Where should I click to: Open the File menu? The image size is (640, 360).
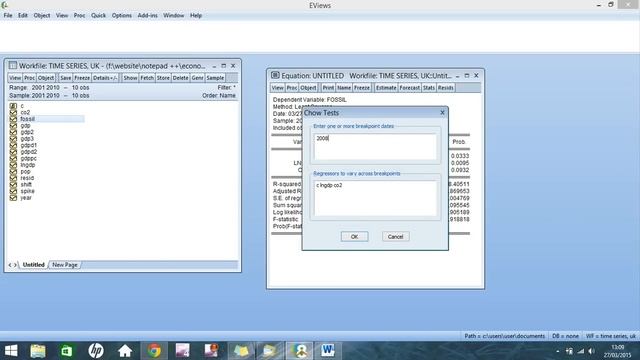click(8, 16)
